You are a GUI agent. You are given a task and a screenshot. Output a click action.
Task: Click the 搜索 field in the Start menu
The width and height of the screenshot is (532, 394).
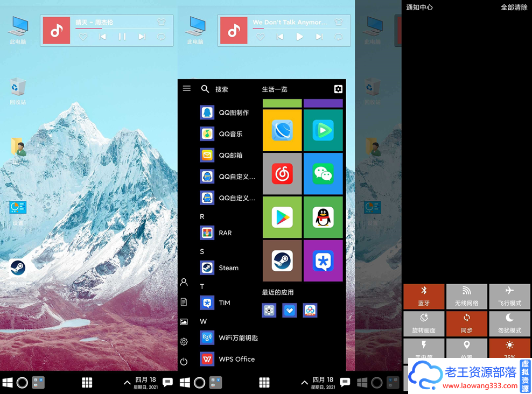pyautogui.click(x=215, y=89)
